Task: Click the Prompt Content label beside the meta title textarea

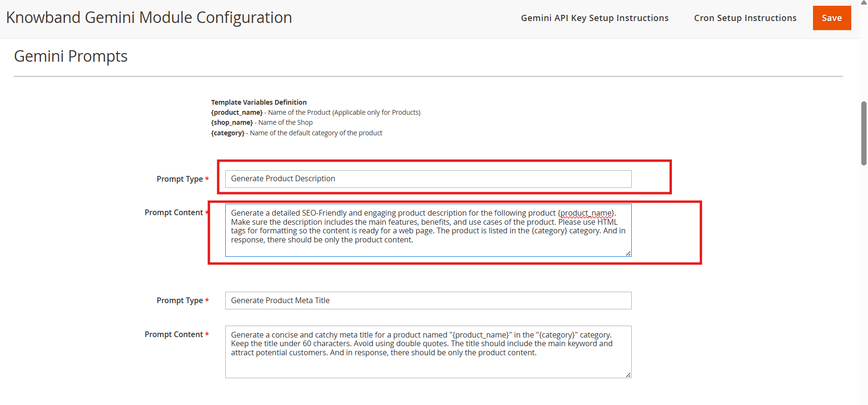Action: [x=176, y=334]
